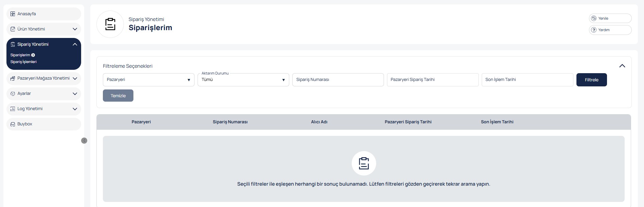Select the Sipariş İşlemleri submenu entry
The height and width of the screenshot is (207, 644).
tap(23, 62)
